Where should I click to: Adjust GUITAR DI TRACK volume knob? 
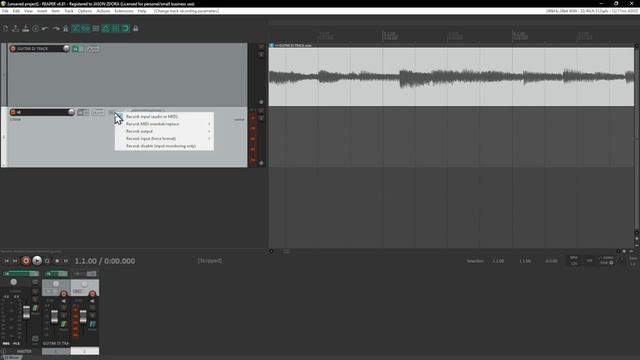[66, 48]
